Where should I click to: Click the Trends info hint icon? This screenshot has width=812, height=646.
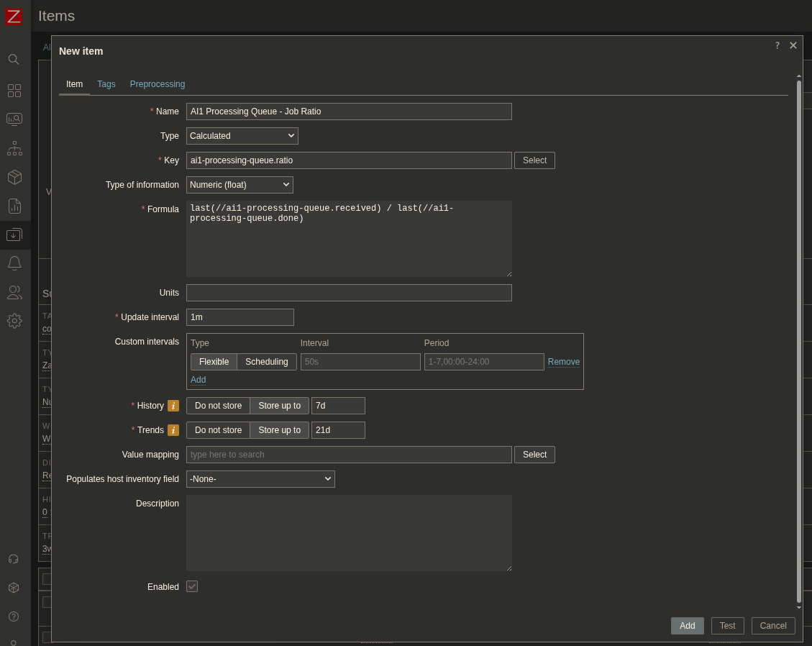click(x=173, y=430)
